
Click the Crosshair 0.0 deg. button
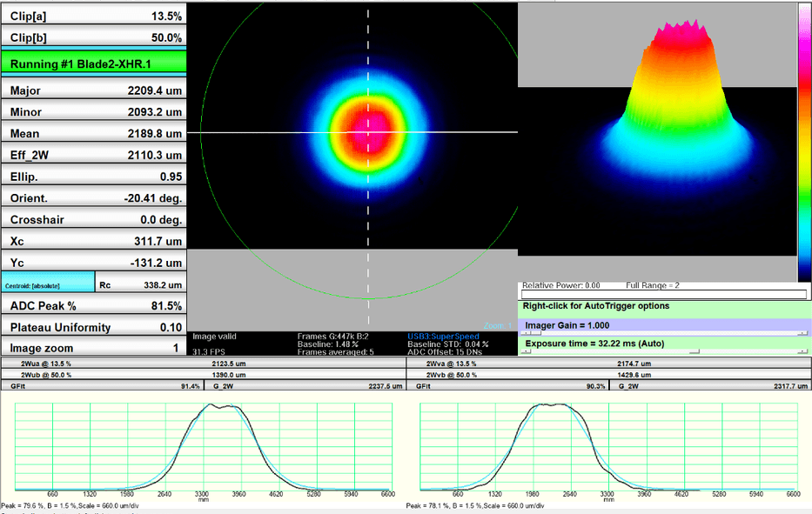pyautogui.click(x=94, y=219)
